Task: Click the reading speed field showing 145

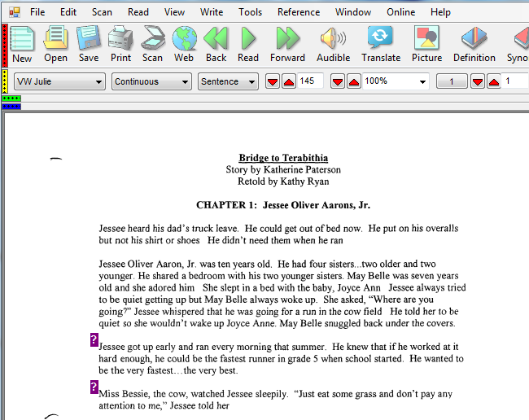Action: pyautogui.click(x=310, y=81)
